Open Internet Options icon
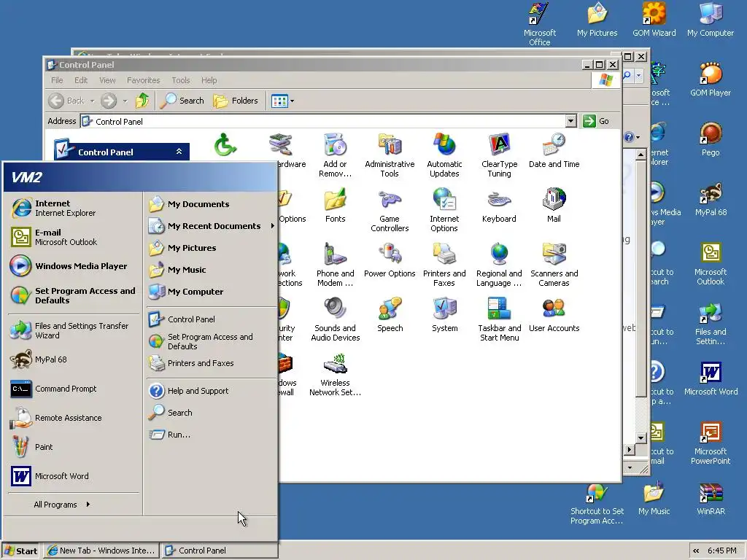747x560 pixels. tap(444, 209)
